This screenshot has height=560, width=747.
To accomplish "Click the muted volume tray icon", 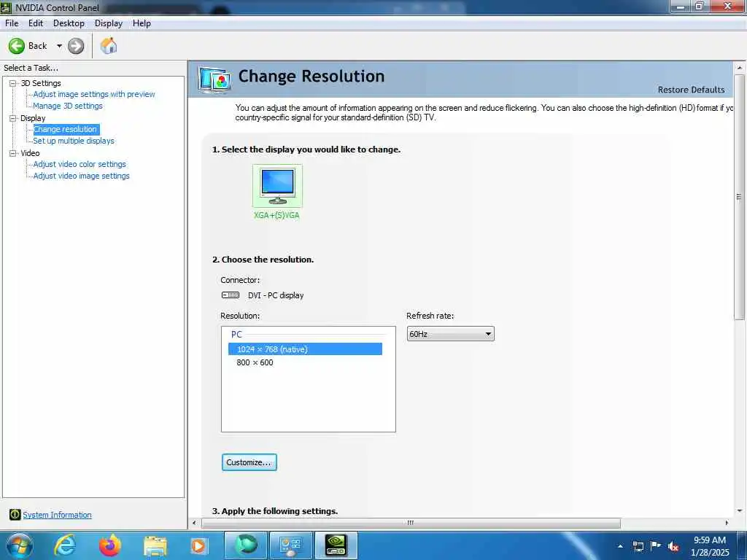I will 673,546.
